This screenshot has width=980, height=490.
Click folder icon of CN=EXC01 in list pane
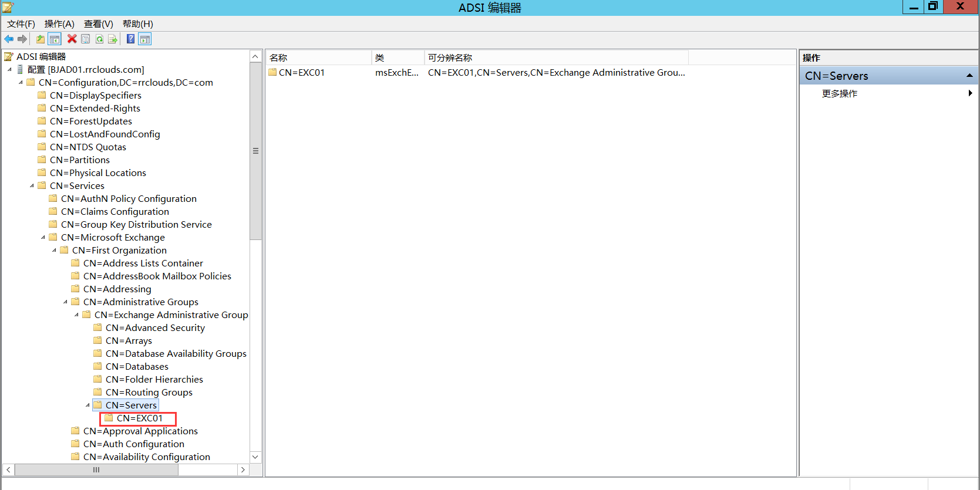click(272, 72)
